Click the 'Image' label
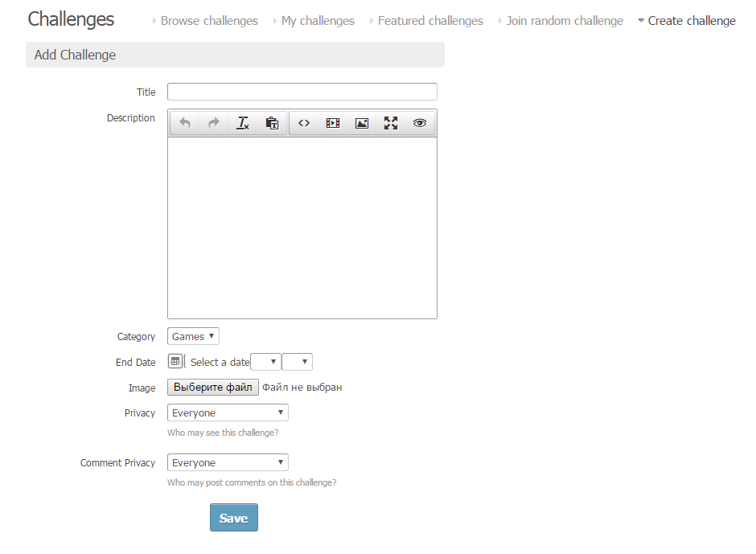The image size is (756, 554). tap(142, 388)
